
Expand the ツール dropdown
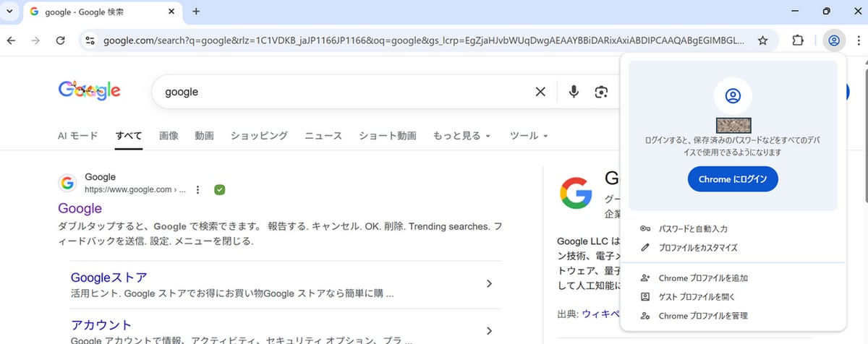click(x=529, y=136)
